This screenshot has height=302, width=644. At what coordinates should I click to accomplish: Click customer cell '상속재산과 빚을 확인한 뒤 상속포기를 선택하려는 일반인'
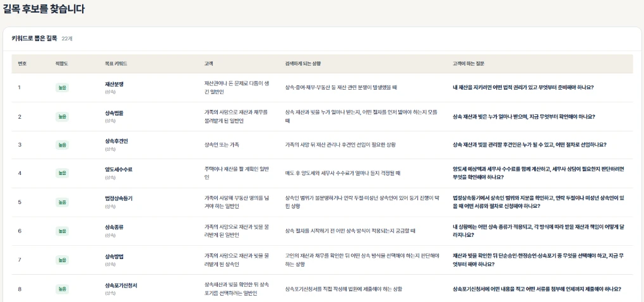point(237,289)
